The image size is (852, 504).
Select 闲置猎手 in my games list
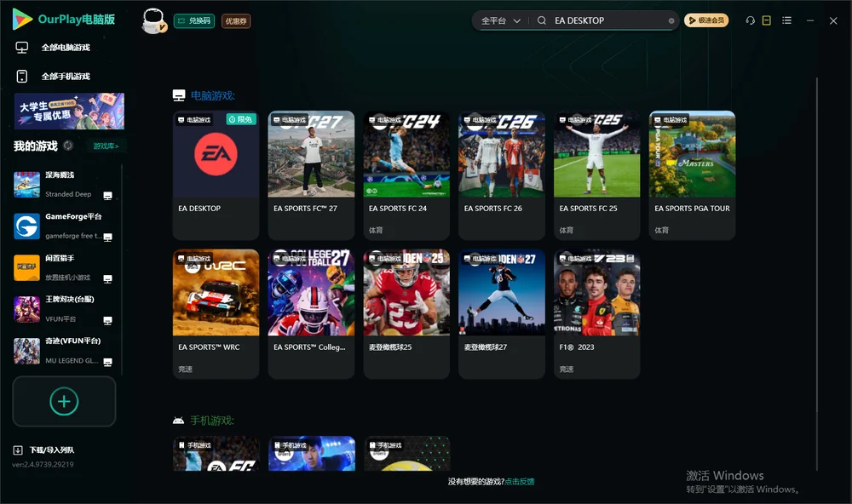[x=64, y=267]
